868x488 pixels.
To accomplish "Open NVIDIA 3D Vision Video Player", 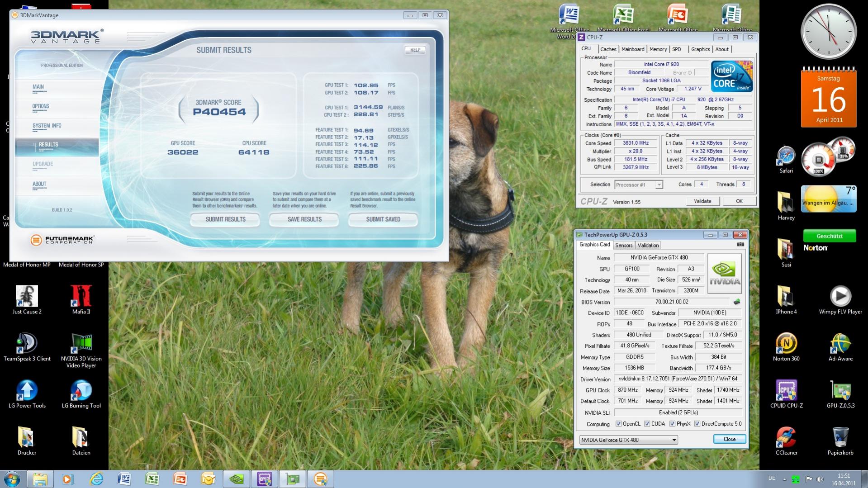I will pos(81,344).
